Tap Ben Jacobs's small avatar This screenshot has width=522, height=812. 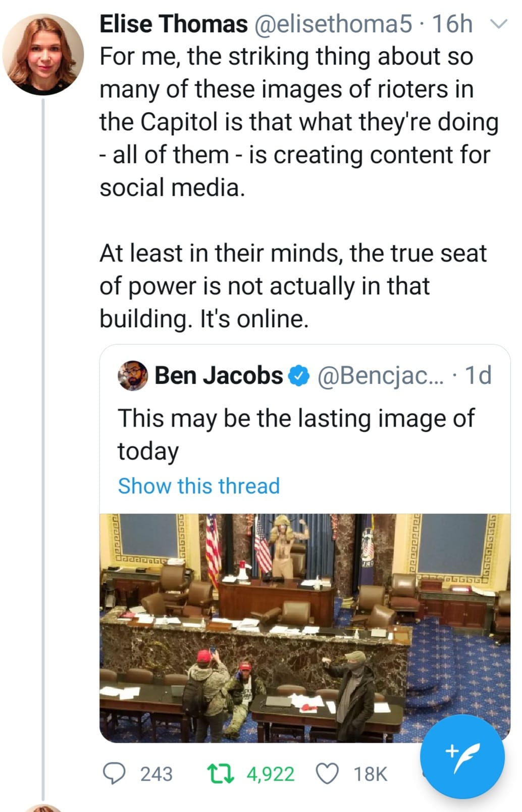point(133,376)
